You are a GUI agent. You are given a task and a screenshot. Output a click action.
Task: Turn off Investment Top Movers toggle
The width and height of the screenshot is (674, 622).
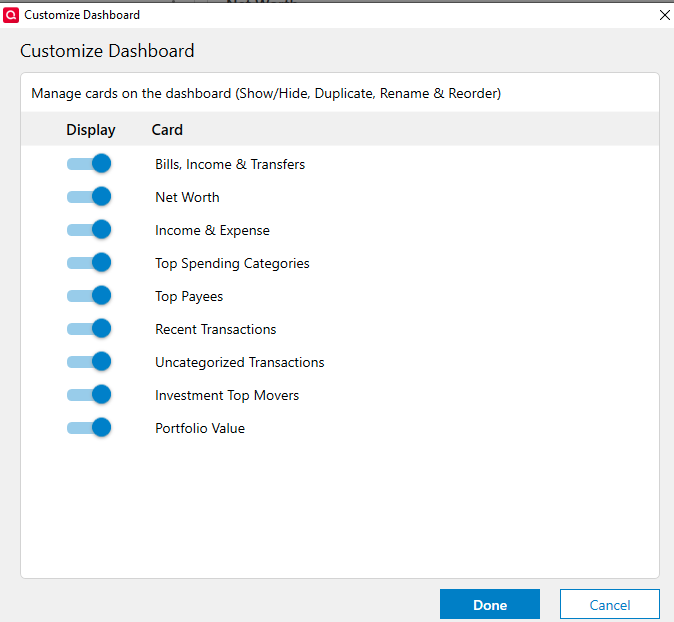[89, 395]
